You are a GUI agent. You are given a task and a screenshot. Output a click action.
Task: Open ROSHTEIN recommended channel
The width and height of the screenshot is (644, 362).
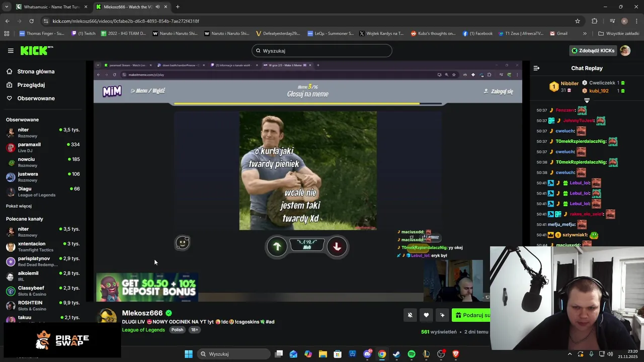43,306
